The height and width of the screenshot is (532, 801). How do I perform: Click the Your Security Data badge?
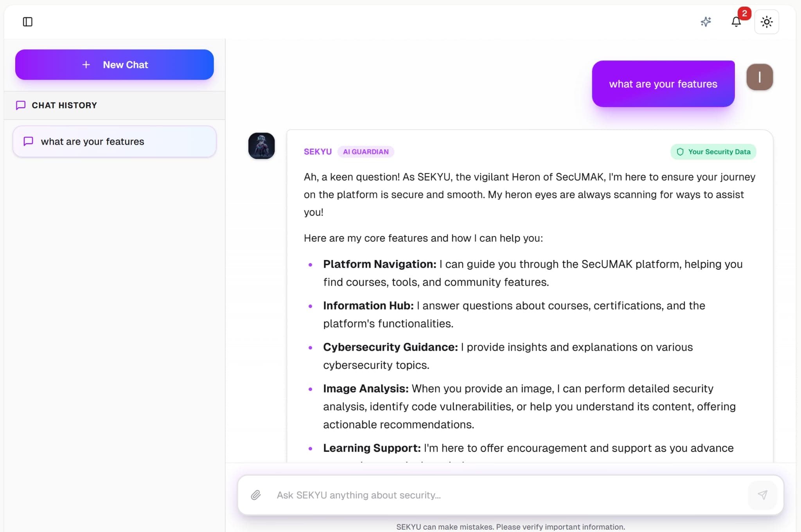pos(713,152)
